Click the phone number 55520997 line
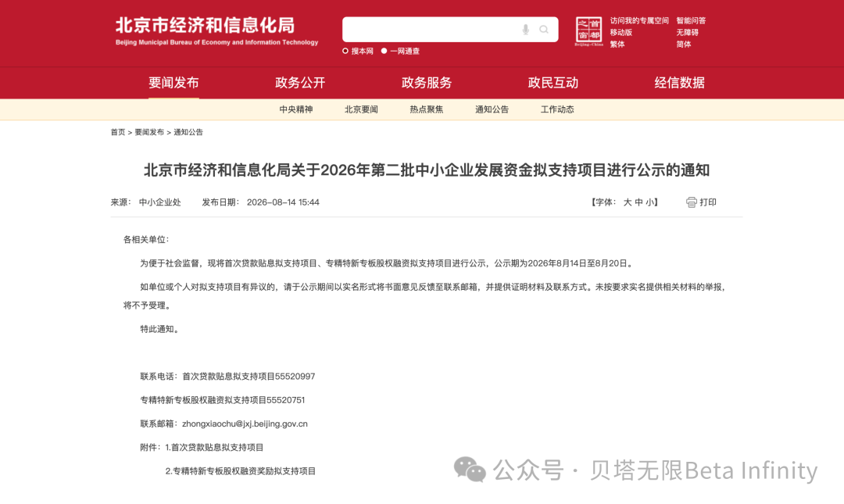 (x=227, y=377)
